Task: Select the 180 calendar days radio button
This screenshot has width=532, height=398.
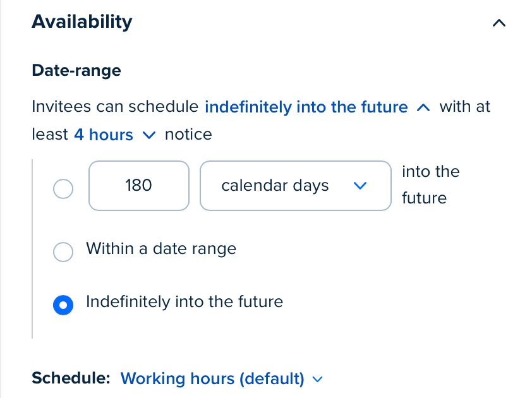Action: click(63, 188)
